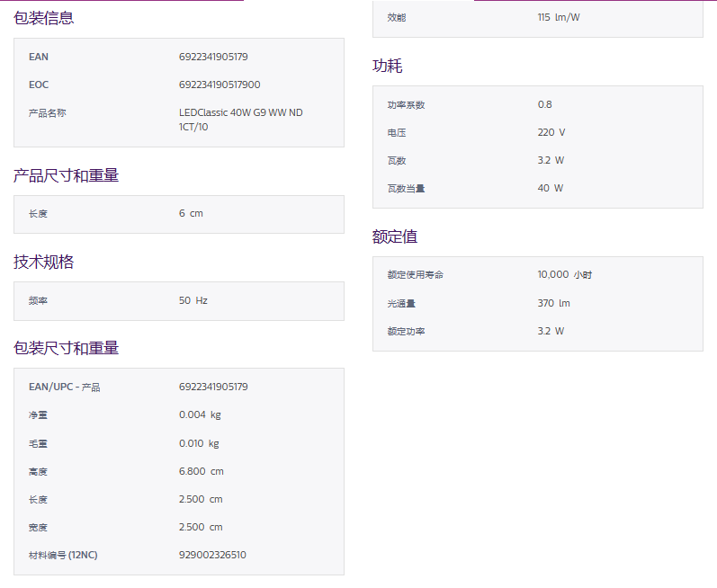Click the 6.800 cm height value
Viewport: 717px width, 588px height.
(x=202, y=471)
